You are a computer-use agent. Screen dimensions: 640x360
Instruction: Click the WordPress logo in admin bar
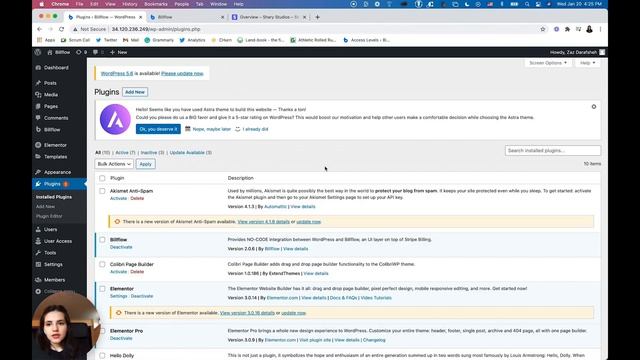point(38,52)
